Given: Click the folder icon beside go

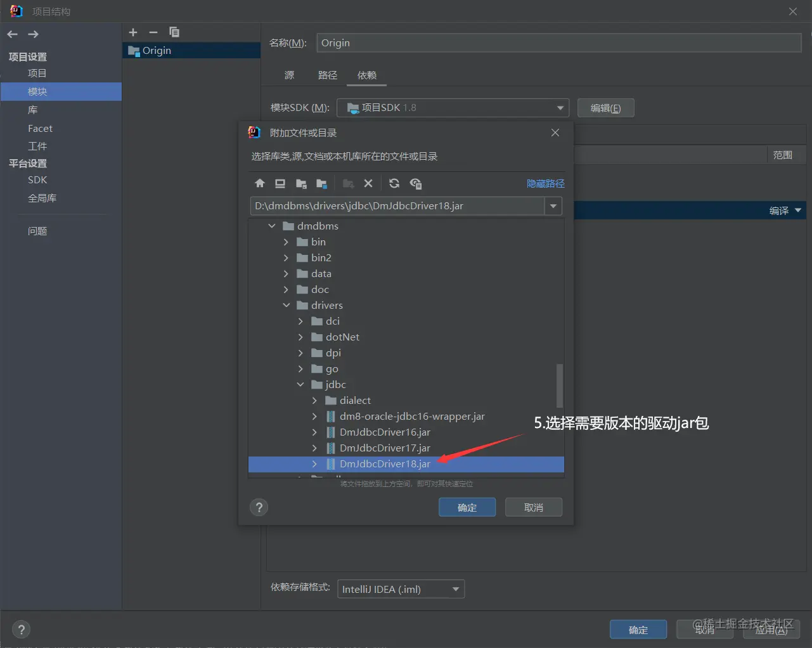Looking at the screenshot, I should 317,369.
